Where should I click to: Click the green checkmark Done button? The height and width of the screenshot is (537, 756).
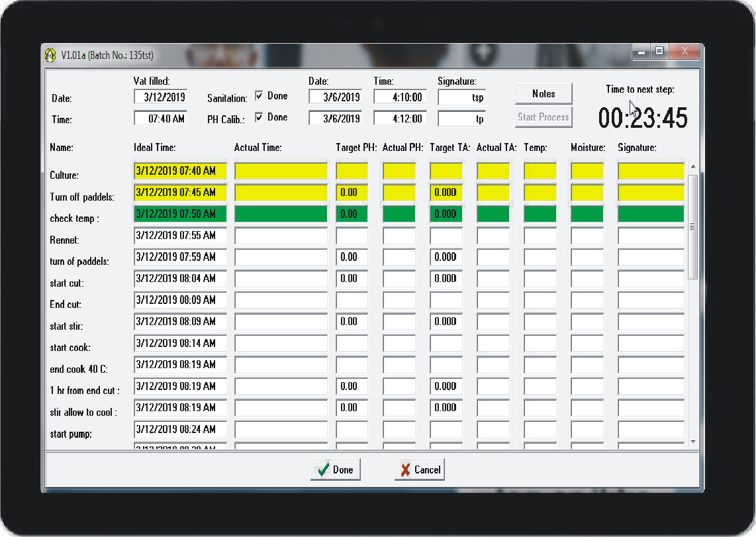[335, 469]
